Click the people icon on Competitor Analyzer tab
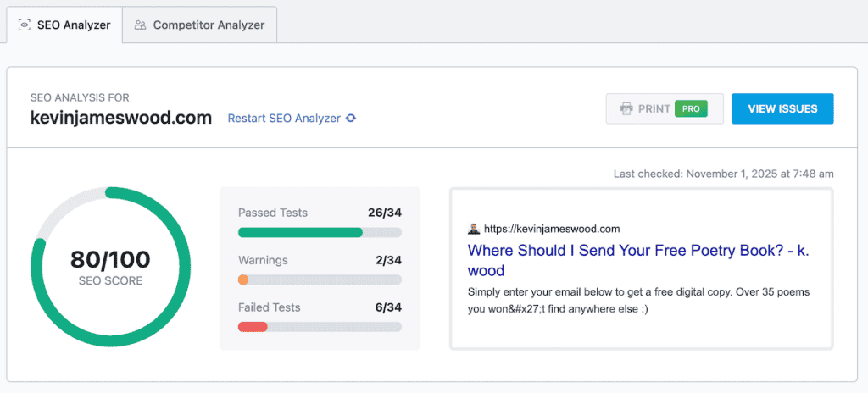The image size is (868, 393). coord(141,25)
